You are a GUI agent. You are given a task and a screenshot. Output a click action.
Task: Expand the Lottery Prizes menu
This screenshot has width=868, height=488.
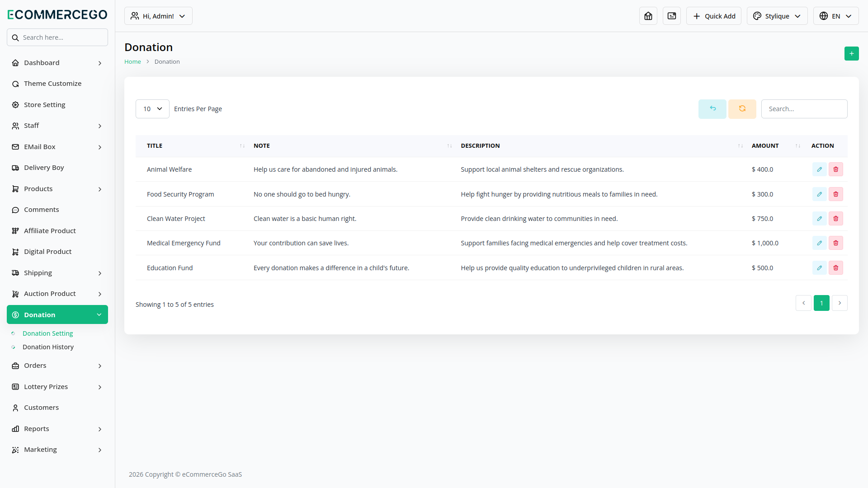point(57,387)
